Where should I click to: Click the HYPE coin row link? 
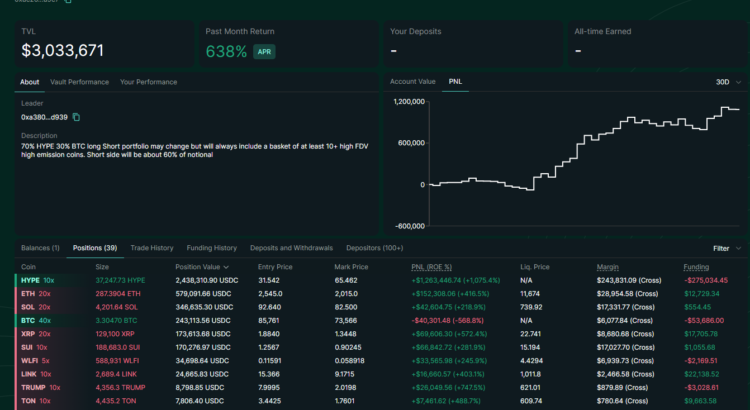point(30,280)
